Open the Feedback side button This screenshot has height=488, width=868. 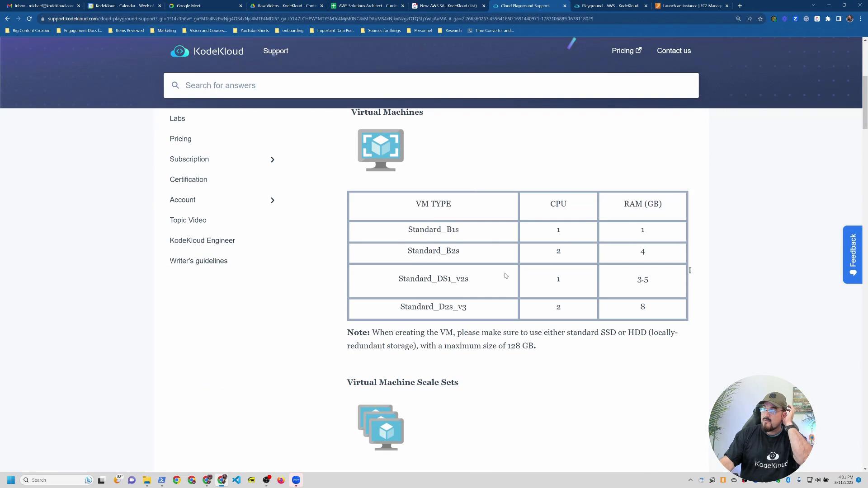coord(852,255)
